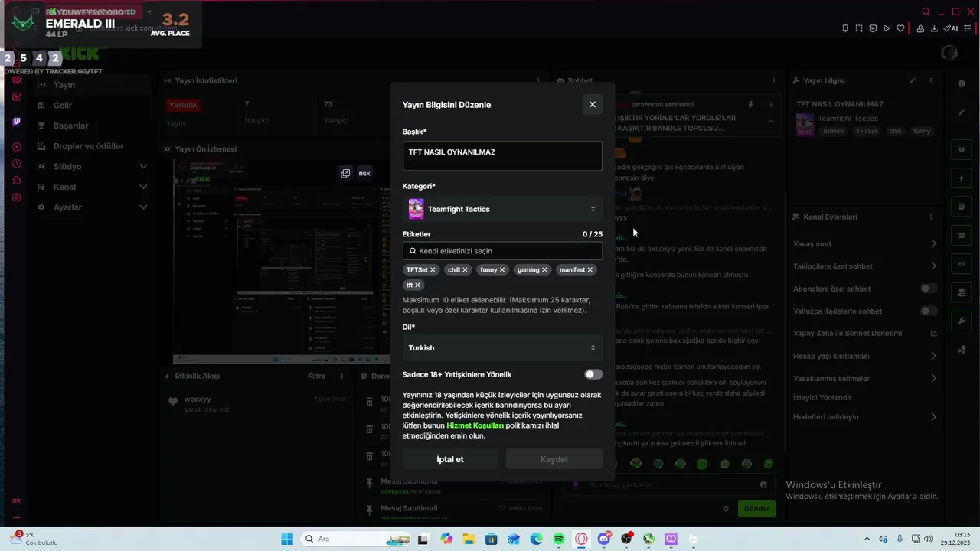The width and height of the screenshot is (980, 551).
Task: Click the heart bookmark icon in toolbar
Action: (x=900, y=29)
